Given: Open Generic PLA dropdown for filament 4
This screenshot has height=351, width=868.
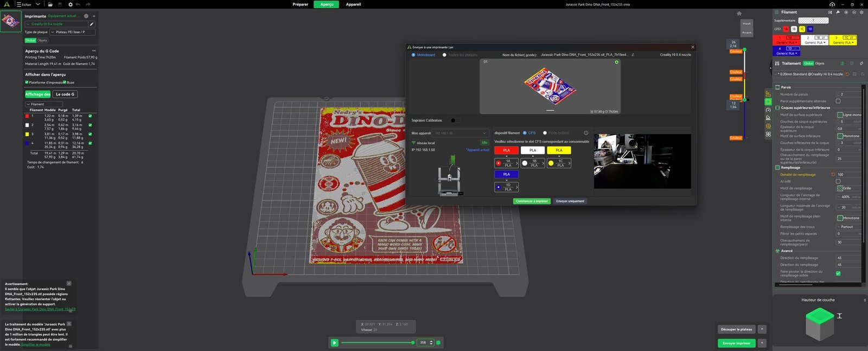Looking at the screenshot, I should [787, 53].
